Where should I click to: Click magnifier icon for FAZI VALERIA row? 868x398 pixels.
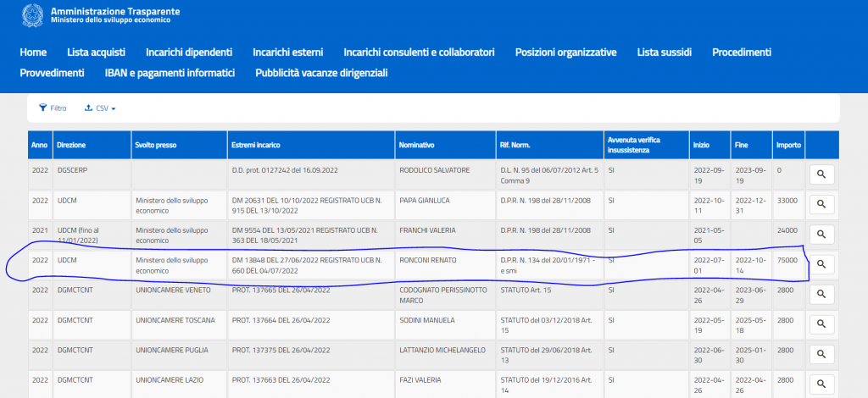(x=821, y=384)
